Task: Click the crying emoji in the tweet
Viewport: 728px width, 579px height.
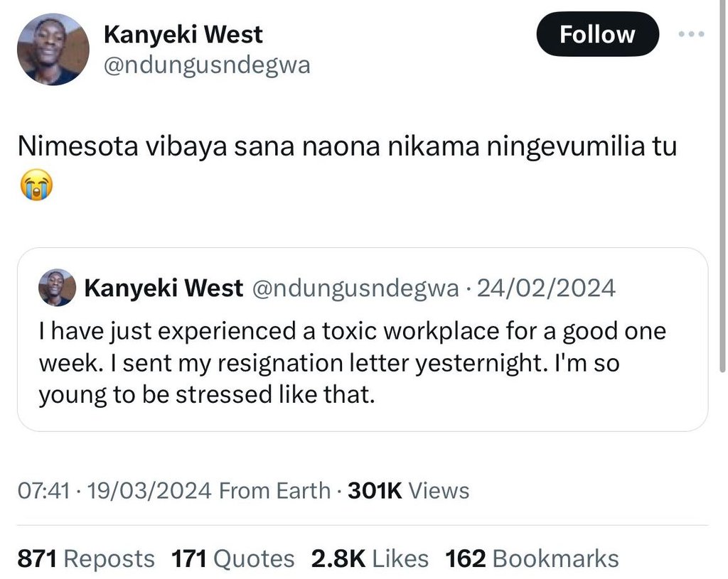Action: coord(38,186)
